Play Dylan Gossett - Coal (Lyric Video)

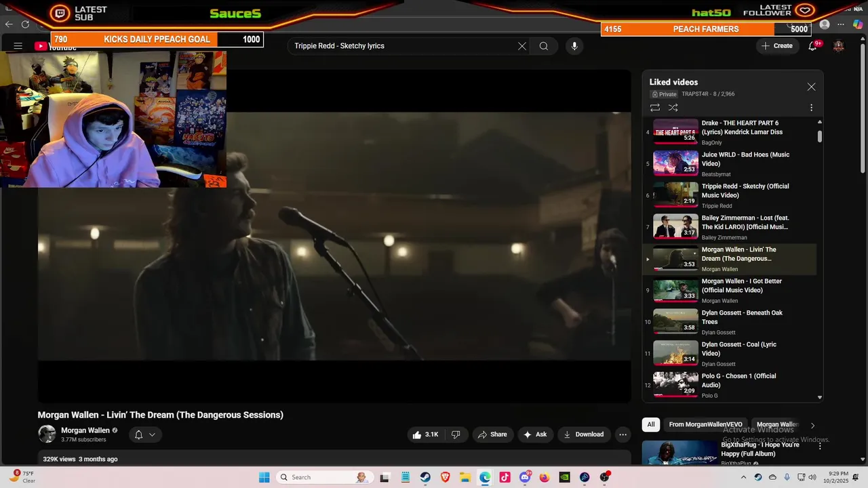click(x=729, y=354)
